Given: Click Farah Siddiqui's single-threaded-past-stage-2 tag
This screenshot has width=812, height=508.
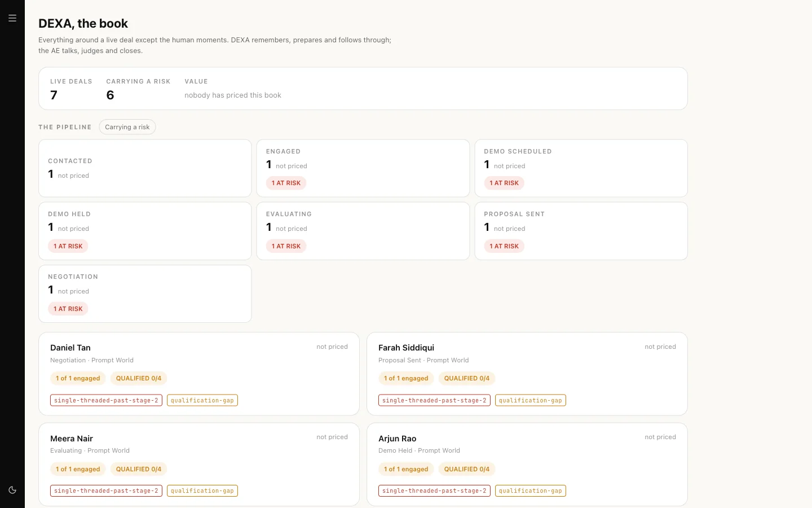Looking at the screenshot, I should (434, 400).
